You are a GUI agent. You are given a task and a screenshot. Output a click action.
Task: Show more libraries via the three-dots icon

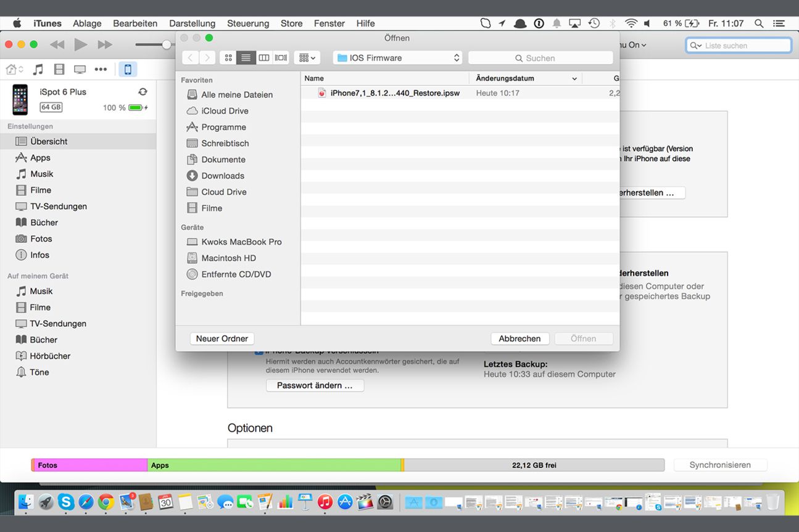click(101, 69)
